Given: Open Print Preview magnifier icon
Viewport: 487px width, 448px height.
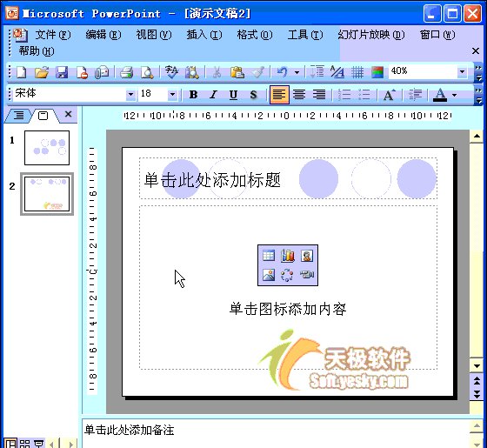Looking at the screenshot, I should click(147, 72).
